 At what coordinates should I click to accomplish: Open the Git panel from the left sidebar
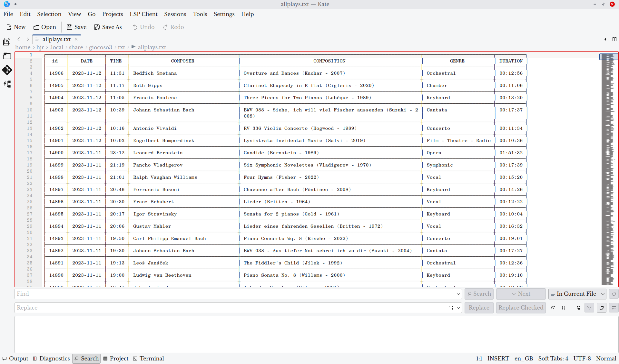(x=7, y=70)
